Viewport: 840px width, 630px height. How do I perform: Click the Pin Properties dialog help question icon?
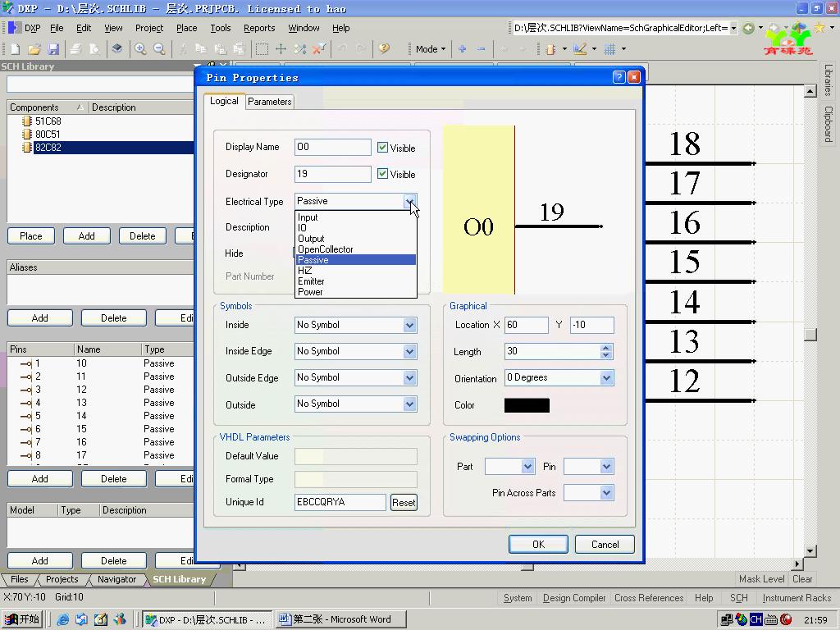click(619, 77)
